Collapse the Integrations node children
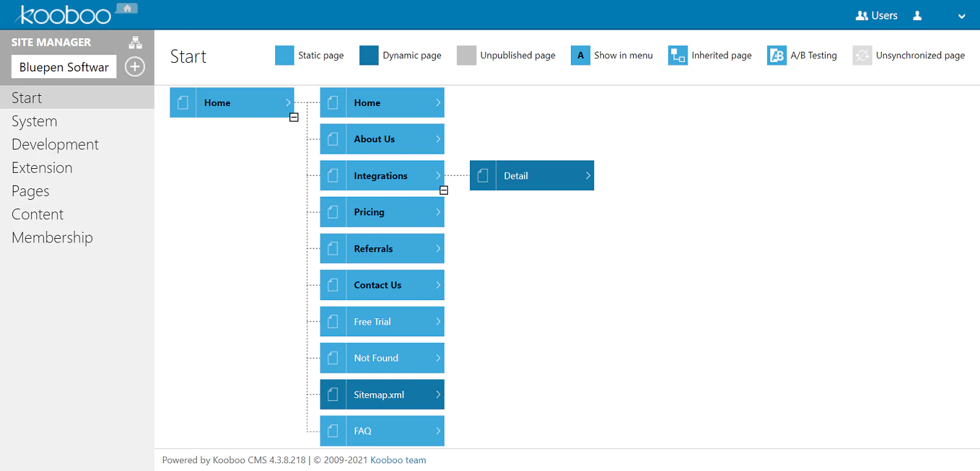980x471 pixels. 444,190
